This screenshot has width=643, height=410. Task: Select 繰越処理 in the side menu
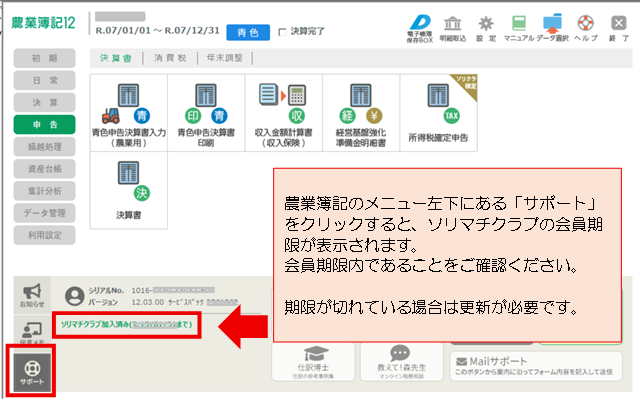[x=44, y=147]
